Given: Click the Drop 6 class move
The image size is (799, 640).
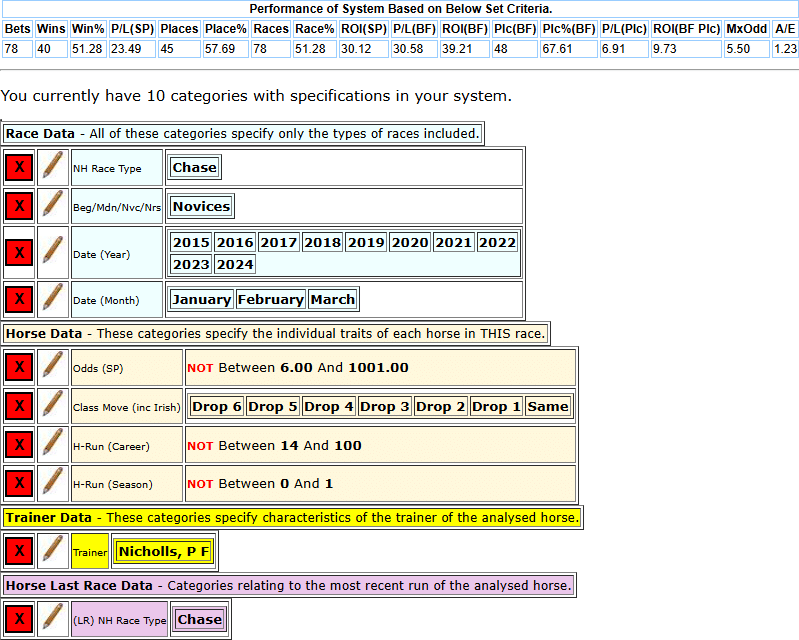Looking at the screenshot, I should point(217,407).
